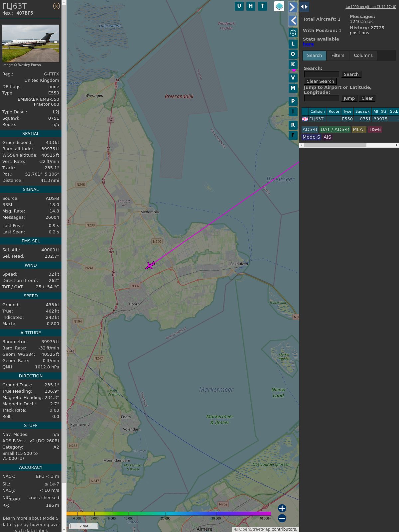Open the map layer switcher icon
The image size is (399, 532).
click(279, 6)
